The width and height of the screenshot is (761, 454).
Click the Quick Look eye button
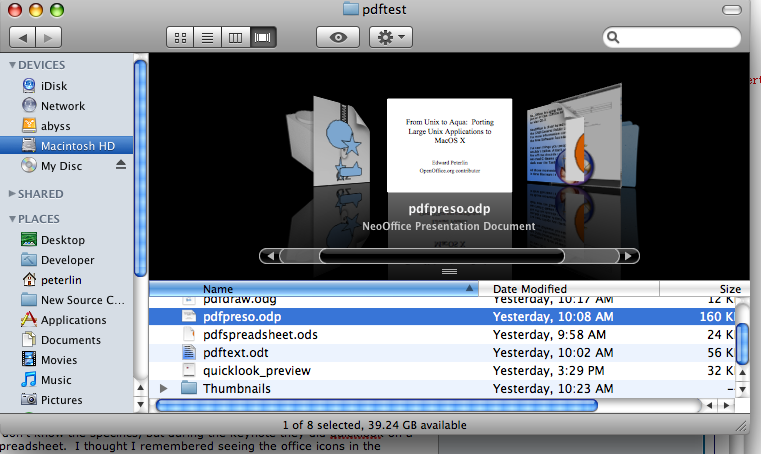338,37
